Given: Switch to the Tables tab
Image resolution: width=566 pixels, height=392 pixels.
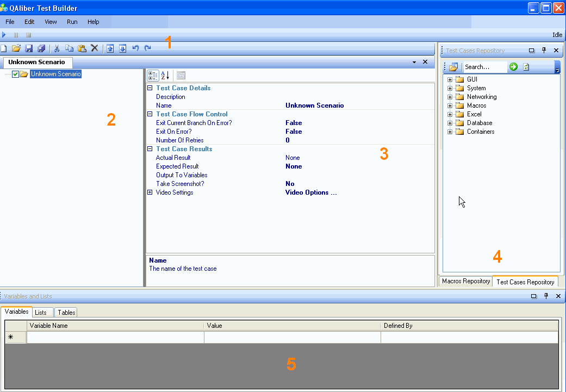Looking at the screenshot, I should (66, 312).
